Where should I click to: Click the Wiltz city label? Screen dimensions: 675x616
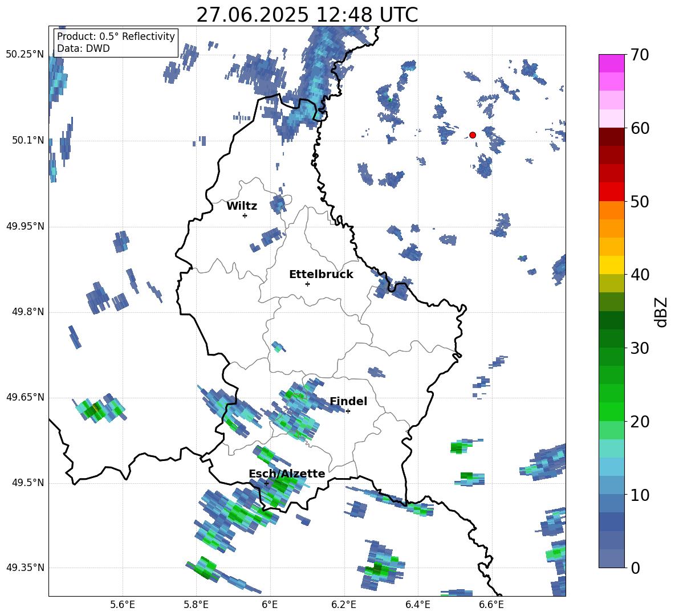(x=242, y=206)
